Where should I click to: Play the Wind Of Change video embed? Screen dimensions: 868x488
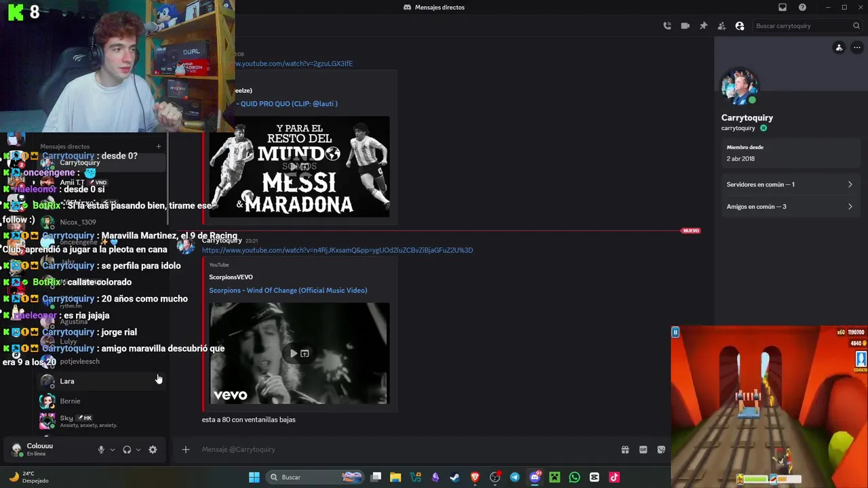click(x=294, y=353)
